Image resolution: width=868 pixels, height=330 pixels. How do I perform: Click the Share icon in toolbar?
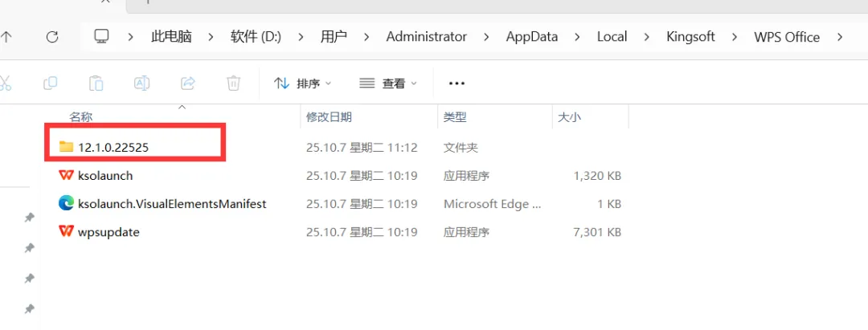point(187,84)
